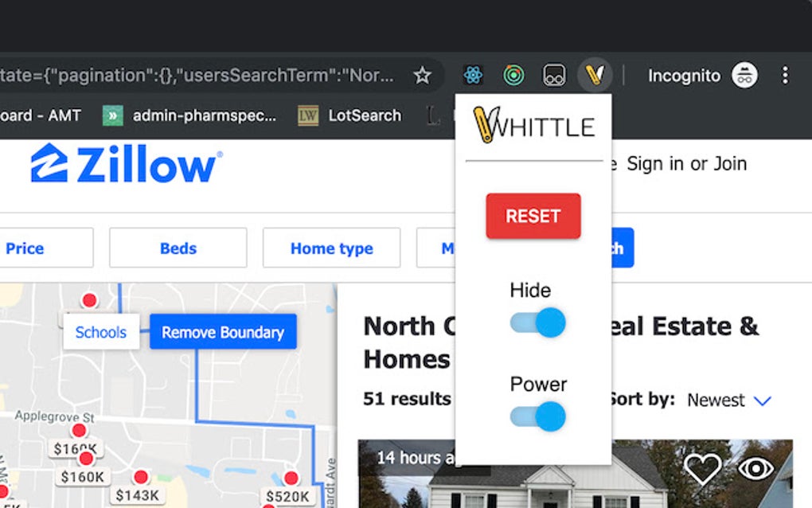This screenshot has width=812, height=508.
Task: Click the Zillow logo
Action: click(x=123, y=165)
